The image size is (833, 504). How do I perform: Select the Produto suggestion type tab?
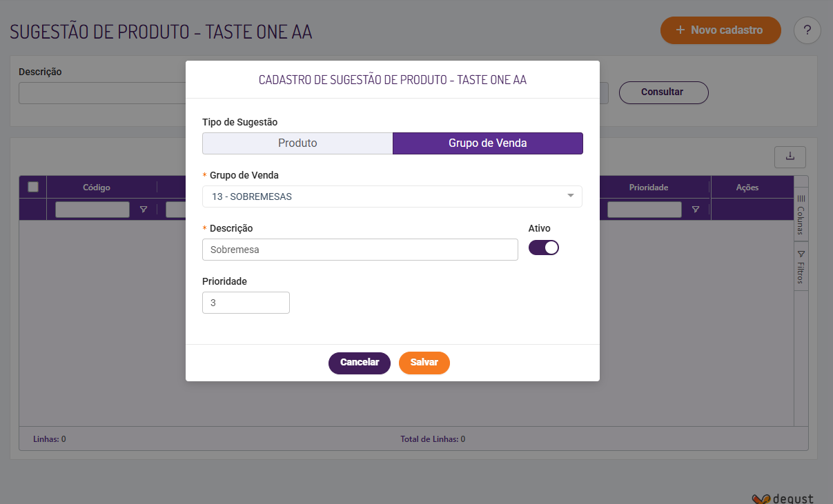tap(297, 143)
